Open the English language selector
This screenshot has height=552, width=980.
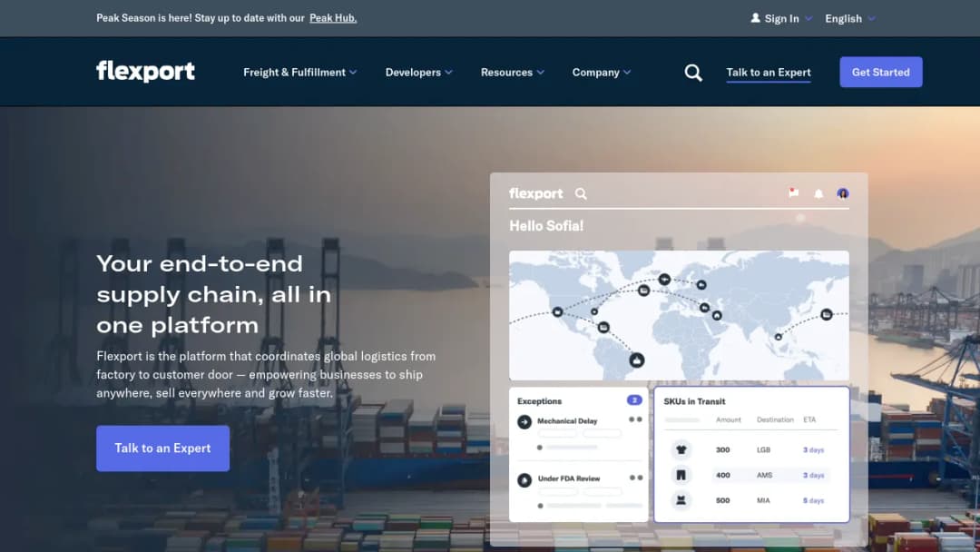pos(850,19)
